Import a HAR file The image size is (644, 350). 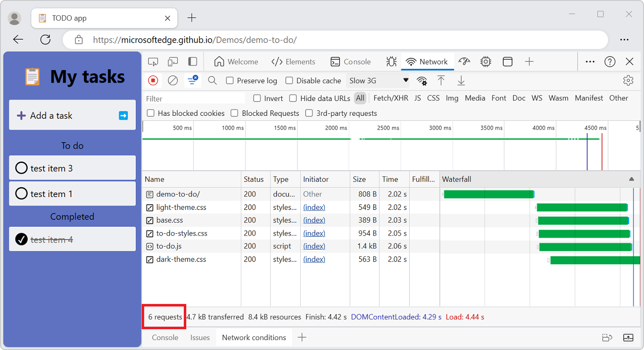click(441, 80)
